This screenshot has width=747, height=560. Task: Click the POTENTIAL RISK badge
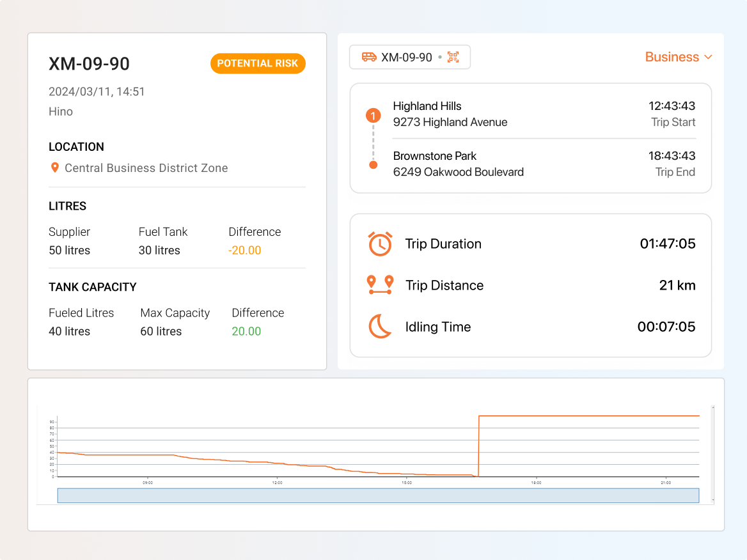pyautogui.click(x=258, y=63)
